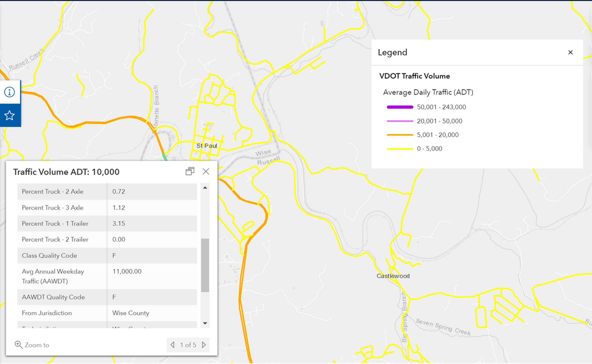This screenshot has height=364, width=592.
Task: Click the Zoom to magnifier link
Action: (x=32, y=345)
